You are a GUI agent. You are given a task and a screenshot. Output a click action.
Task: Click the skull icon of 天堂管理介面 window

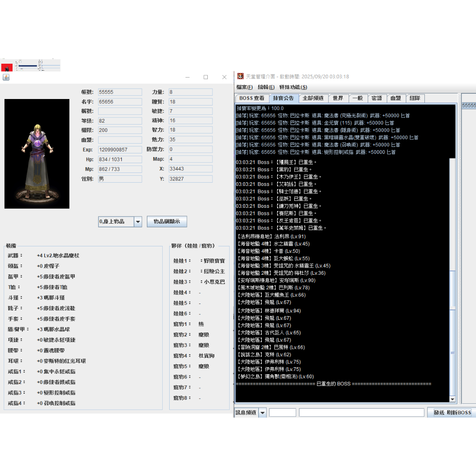(x=240, y=77)
